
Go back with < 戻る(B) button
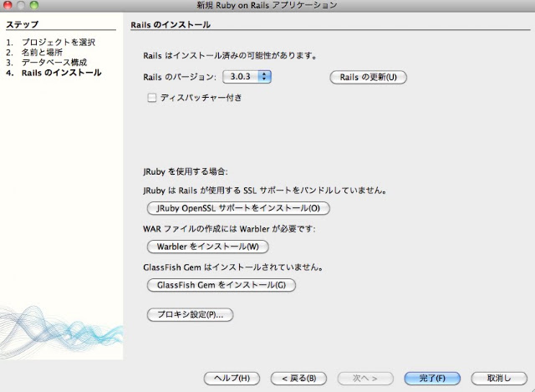[x=298, y=379]
